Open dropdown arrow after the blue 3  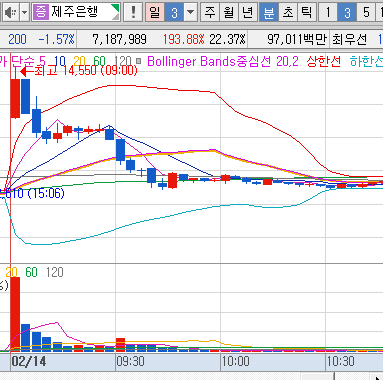[190, 12]
